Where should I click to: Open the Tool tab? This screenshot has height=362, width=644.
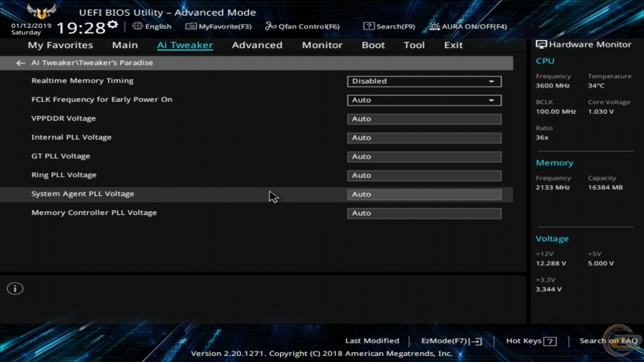[414, 45]
